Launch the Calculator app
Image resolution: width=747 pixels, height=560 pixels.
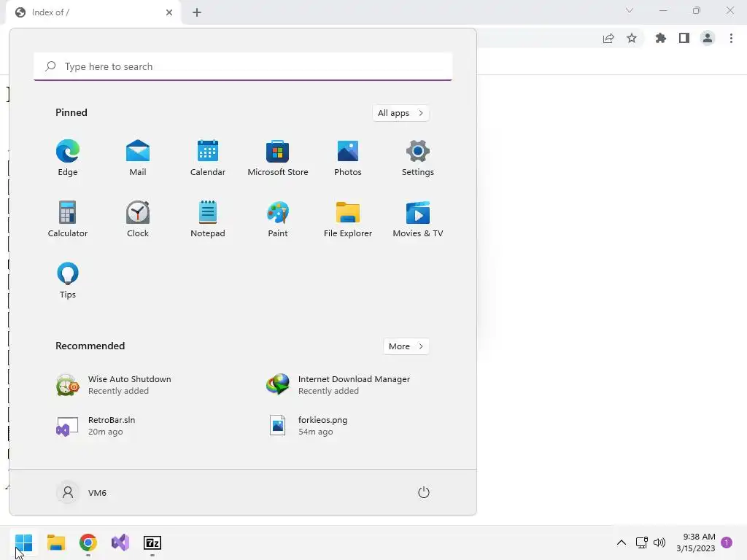point(68,219)
